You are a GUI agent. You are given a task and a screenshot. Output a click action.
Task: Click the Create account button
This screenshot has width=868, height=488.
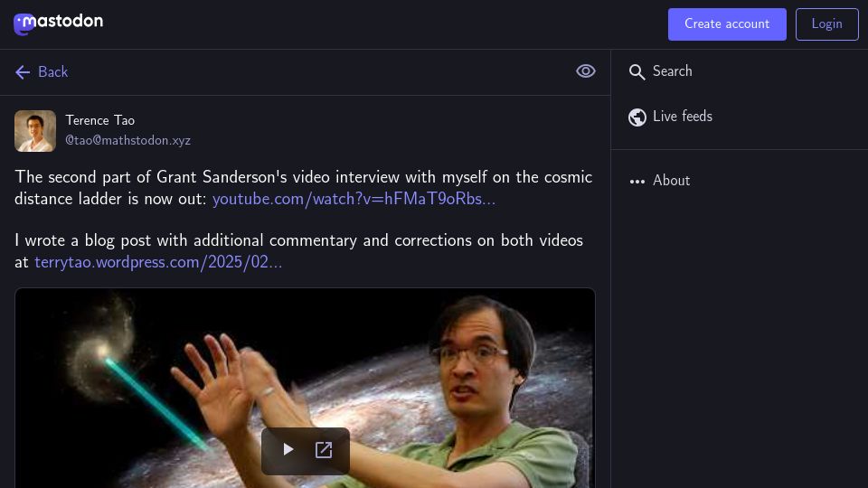pyautogui.click(x=726, y=24)
